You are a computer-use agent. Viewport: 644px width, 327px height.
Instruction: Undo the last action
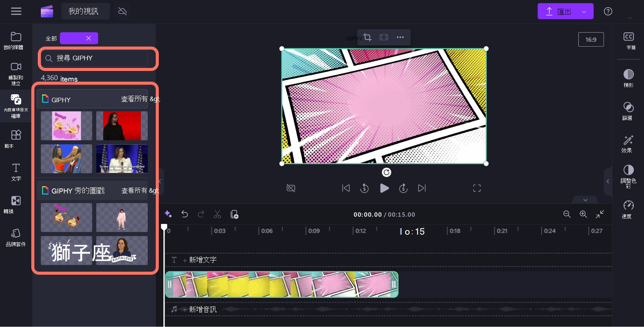[x=185, y=214]
